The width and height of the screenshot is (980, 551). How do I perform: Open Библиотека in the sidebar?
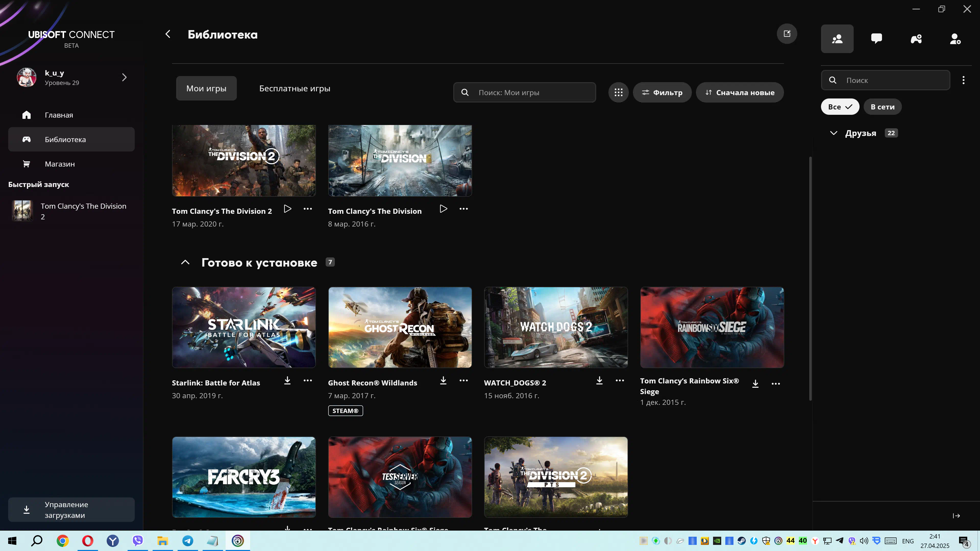point(71,139)
